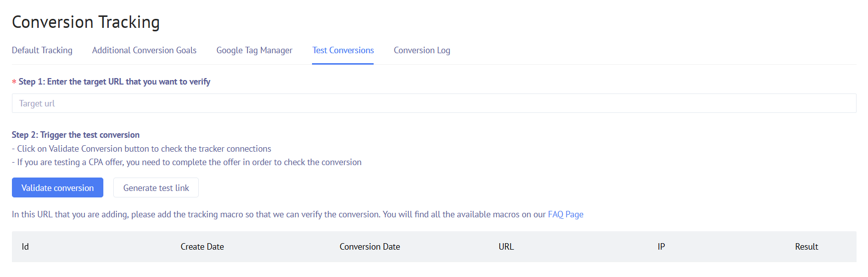The height and width of the screenshot is (277, 868).
Task: Click the Generate test link button
Action: 156,188
